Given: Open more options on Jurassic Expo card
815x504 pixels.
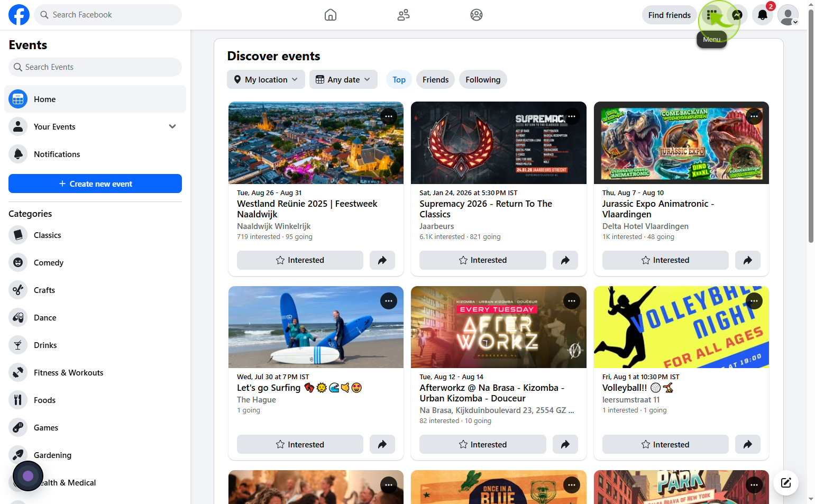Looking at the screenshot, I should [754, 116].
